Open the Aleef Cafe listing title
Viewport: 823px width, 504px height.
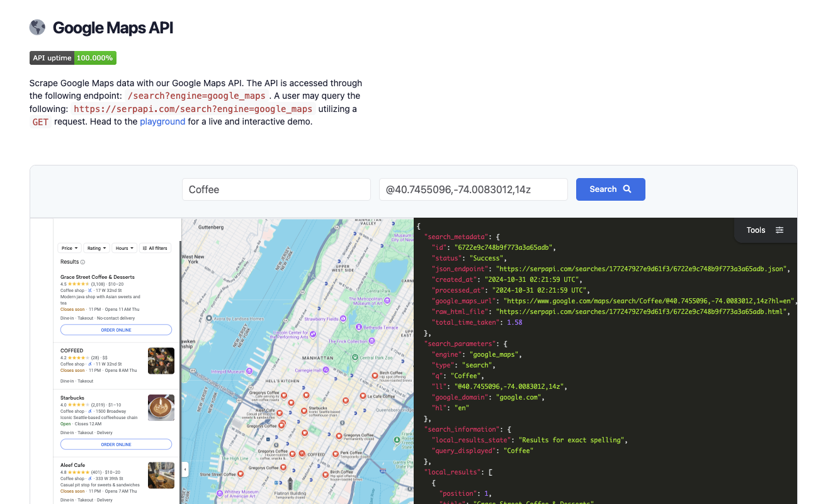click(x=73, y=465)
